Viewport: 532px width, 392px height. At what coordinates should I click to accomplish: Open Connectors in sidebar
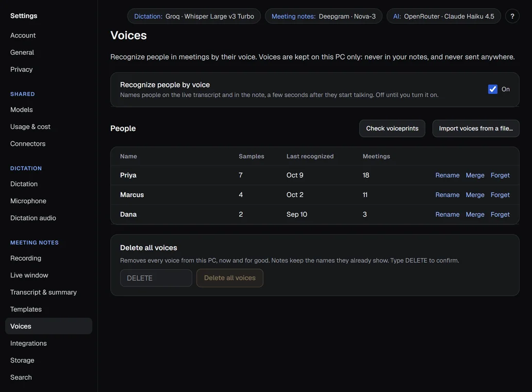coord(48,143)
